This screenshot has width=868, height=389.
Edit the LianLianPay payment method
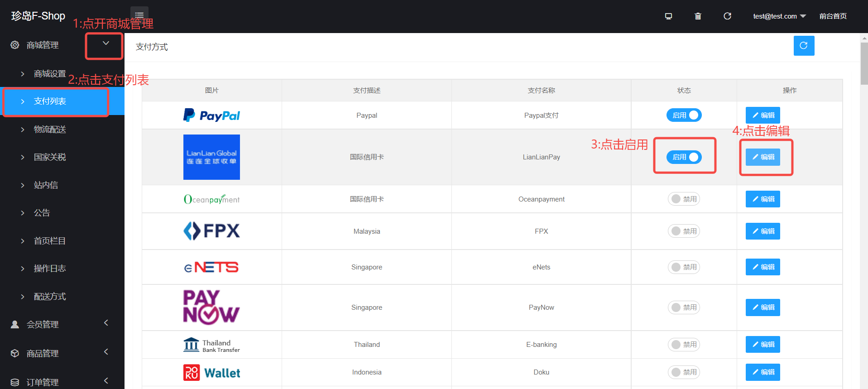(x=763, y=157)
